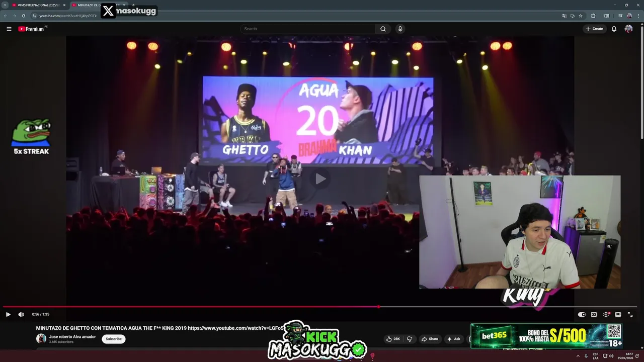Viewport: 644px width, 362px height.
Task: Like the video showing 28K likes
Action: coord(393,339)
